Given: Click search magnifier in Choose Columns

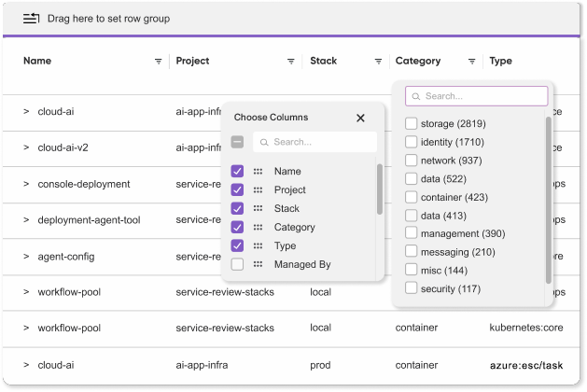Looking at the screenshot, I should tap(264, 142).
